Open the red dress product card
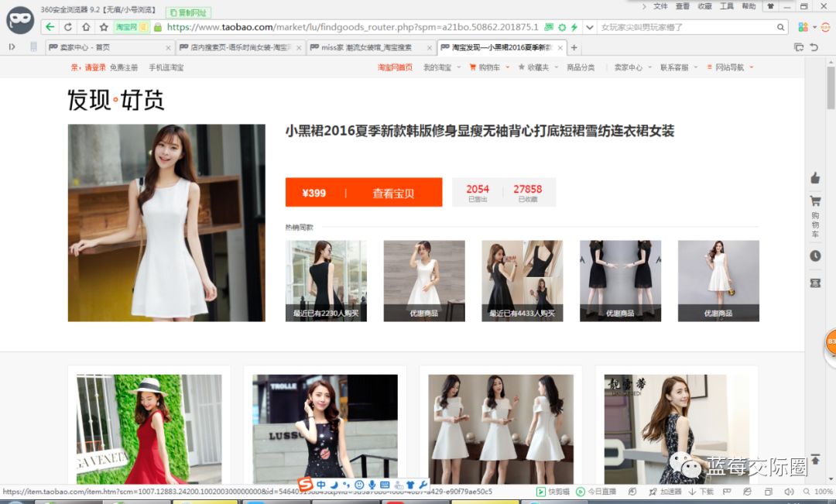This screenshot has width=836, height=504. (x=149, y=428)
